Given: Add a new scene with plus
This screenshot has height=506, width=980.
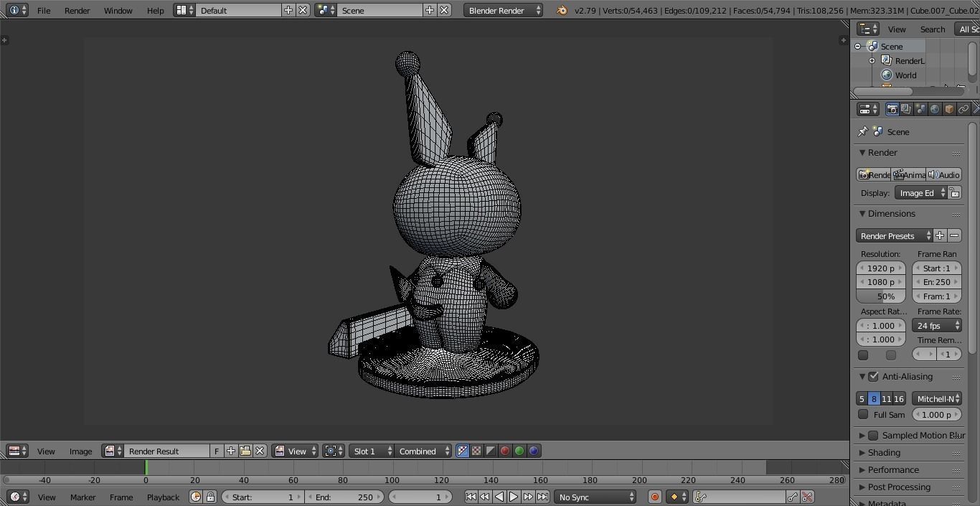Looking at the screenshot, I should 429,10.
